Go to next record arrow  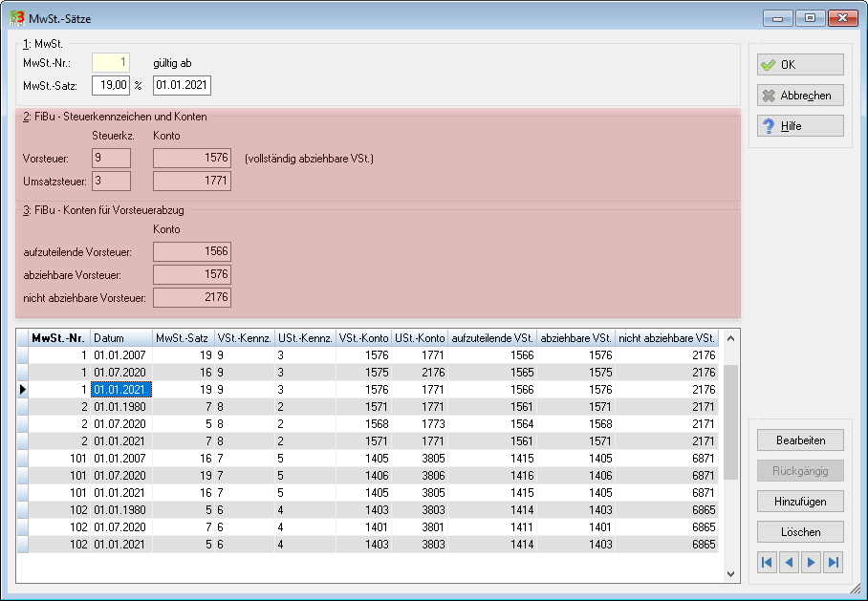click(811, 562)
